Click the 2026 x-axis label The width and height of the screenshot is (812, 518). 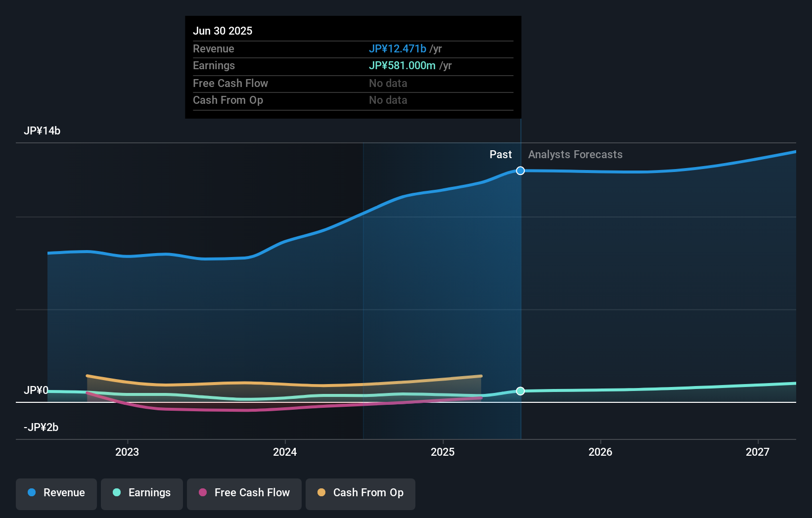[600, 452]
